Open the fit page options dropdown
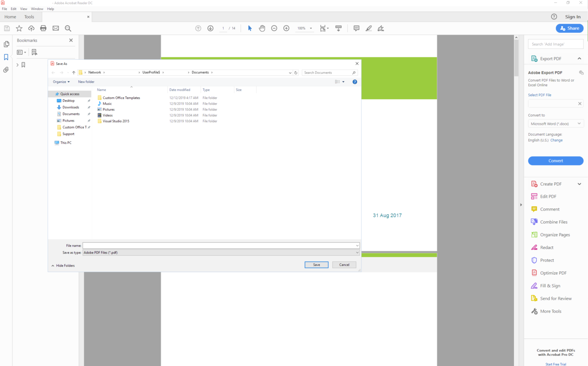The height and width of the screenshot is (366, 588). pyautogui.click(x=324, y=28)
